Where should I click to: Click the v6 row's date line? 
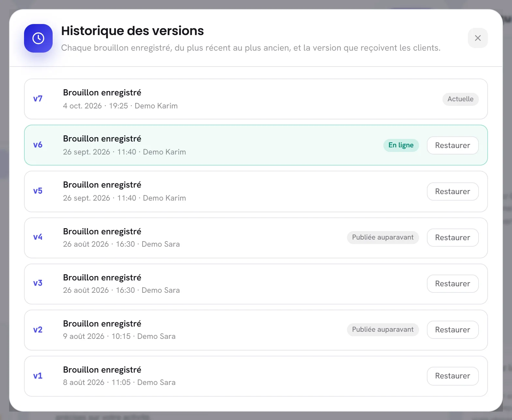(124, 152)
